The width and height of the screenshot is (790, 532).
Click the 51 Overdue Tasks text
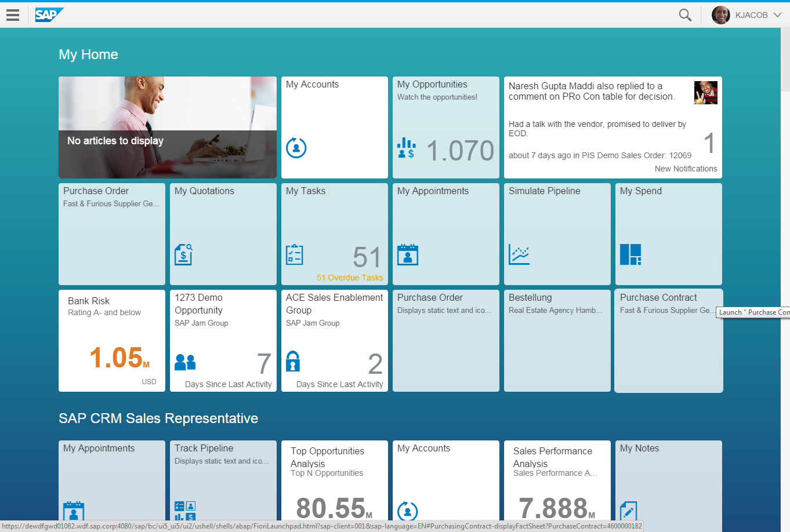pos(350,278)
